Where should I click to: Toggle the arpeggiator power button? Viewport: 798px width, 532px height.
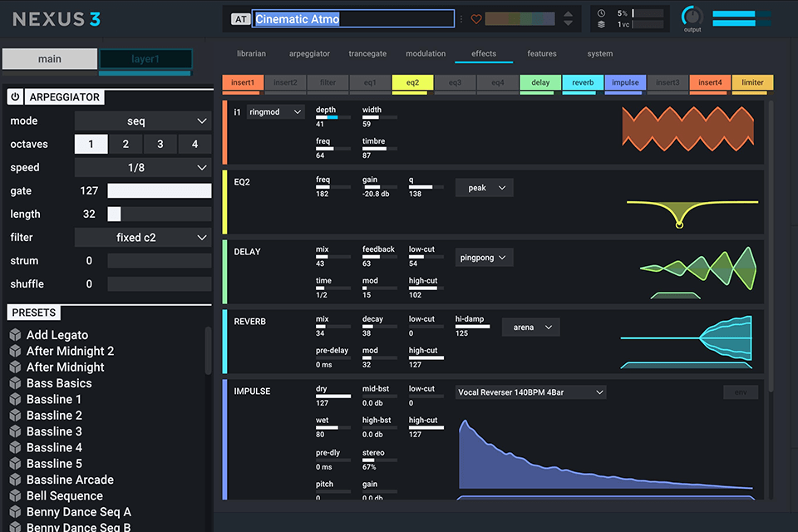tap(15, 96)
